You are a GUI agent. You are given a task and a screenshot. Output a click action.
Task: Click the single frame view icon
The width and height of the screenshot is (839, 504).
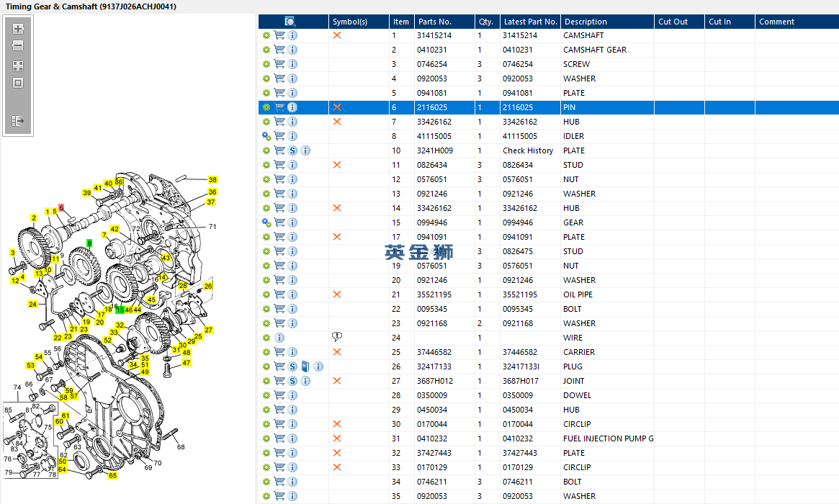pyautogui.click(x=18, y=83)
